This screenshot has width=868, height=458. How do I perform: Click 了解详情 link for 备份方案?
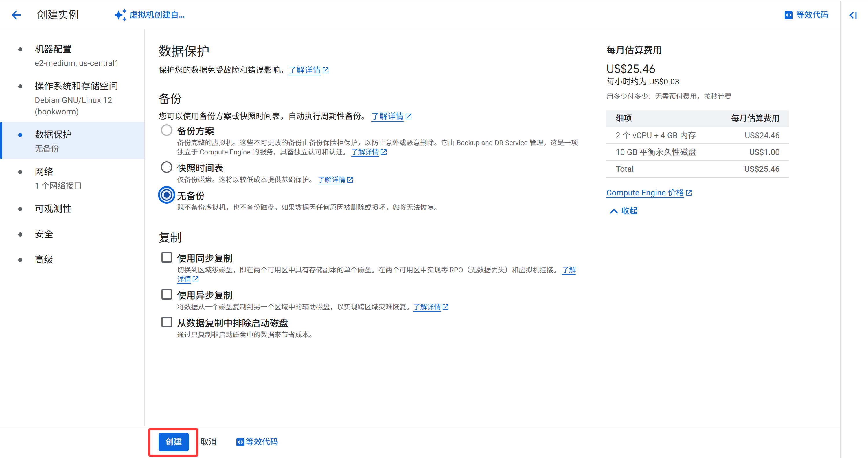[365, 152]
